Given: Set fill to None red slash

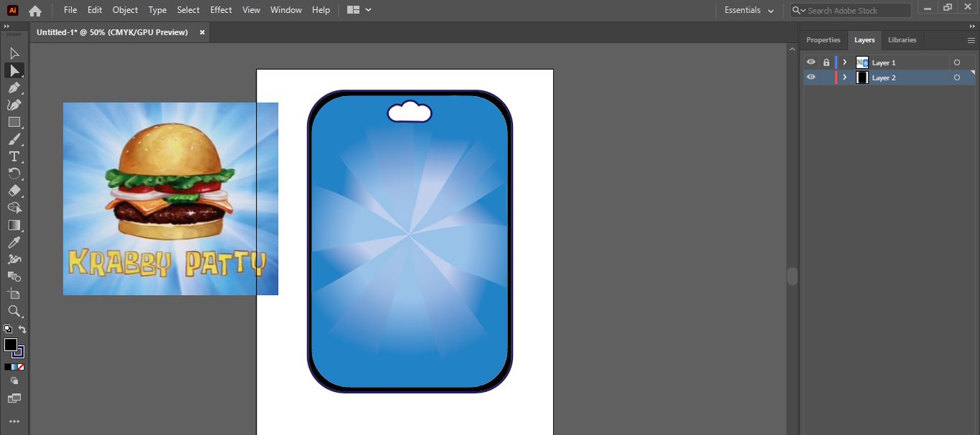Looking at the screenshot, I should coord(21,367).
